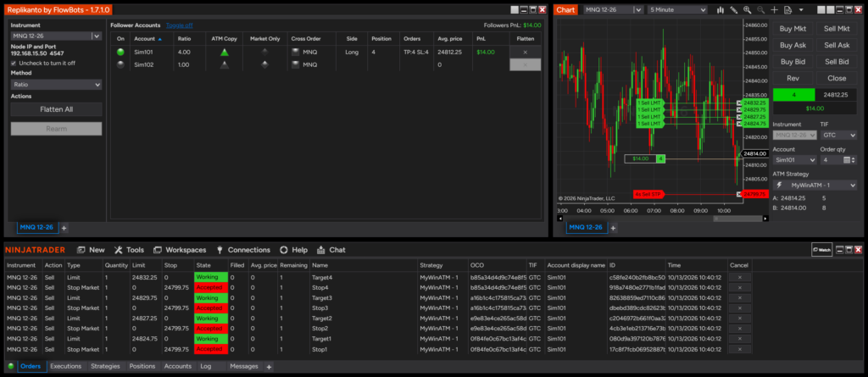The image size is (868, 377).
Task: Click the Buy Mkt button
Action: coord(793,29)
